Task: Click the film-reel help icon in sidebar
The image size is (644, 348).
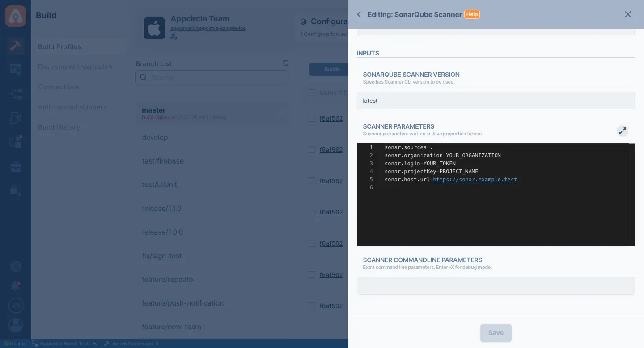Action: click(16, 266)
